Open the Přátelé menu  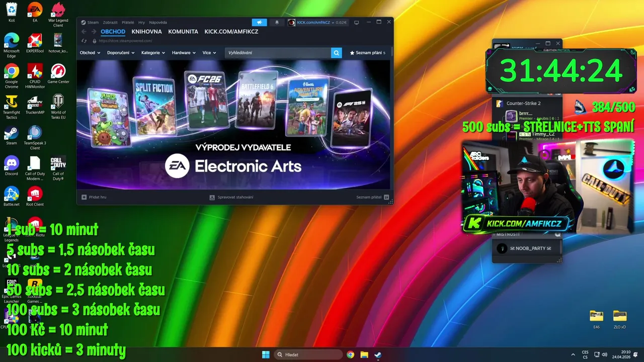pos(128,22)
